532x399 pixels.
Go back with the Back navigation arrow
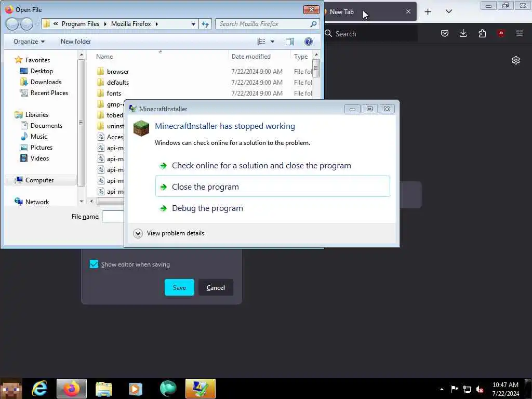tap(12, 24)
